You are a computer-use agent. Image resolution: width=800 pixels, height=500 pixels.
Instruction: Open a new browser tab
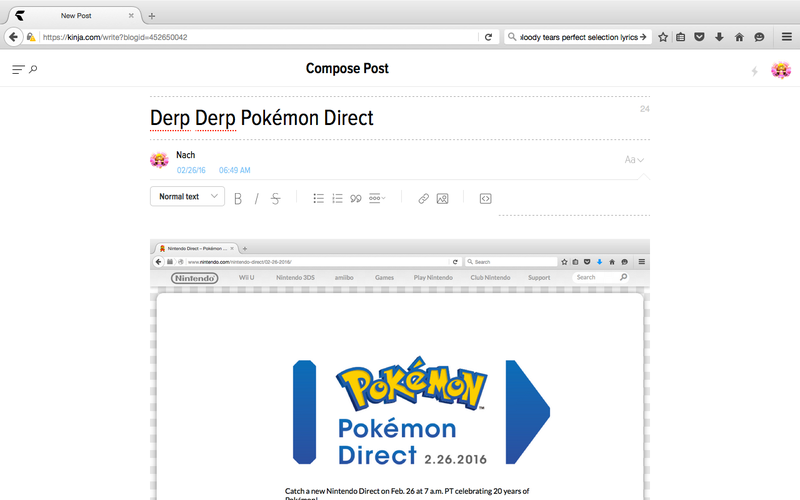(x=152, y=16)
